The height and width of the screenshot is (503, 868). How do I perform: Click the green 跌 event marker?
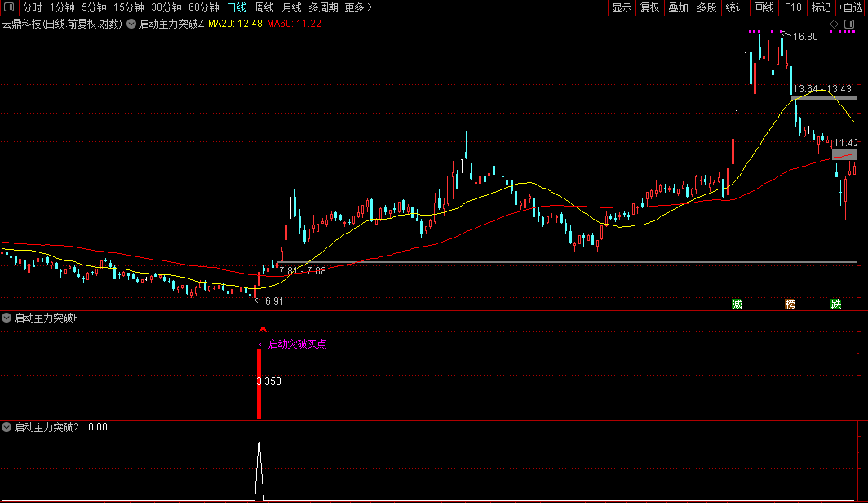(836, 304)
